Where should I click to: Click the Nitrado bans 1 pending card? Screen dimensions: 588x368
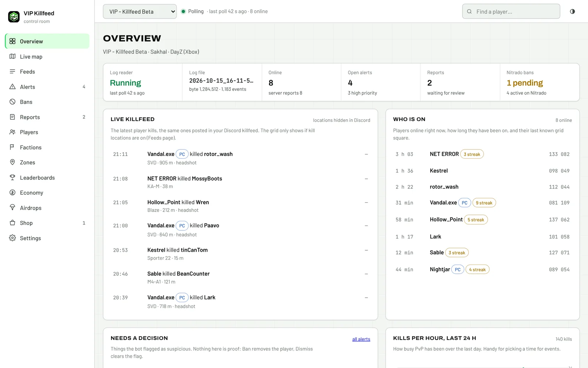coord(539,82)
